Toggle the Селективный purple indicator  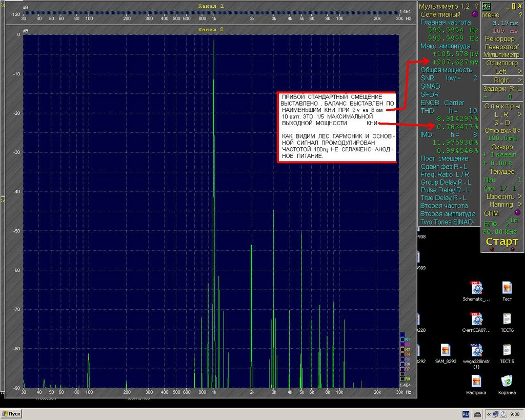coord(475,14)
